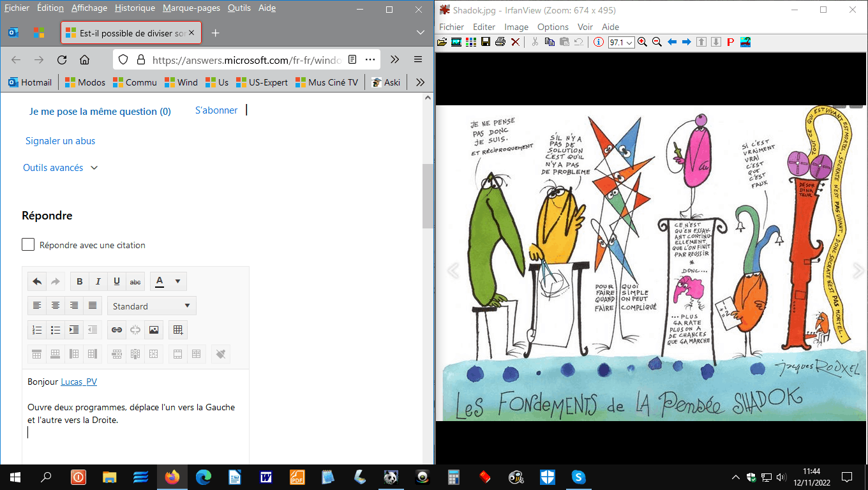Check 'Répondre avec une citation' box
Image resolution: width=868 pixels, height=490 pixels.
[28, 245]
